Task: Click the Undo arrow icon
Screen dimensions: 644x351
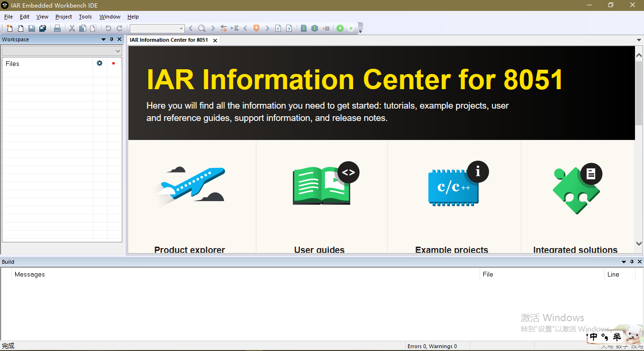Action: [x=108, y=28]
